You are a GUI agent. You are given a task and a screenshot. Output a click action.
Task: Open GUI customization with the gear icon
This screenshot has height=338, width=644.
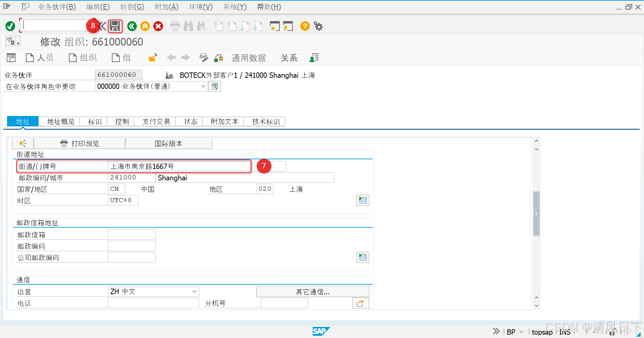pos(318,26)
